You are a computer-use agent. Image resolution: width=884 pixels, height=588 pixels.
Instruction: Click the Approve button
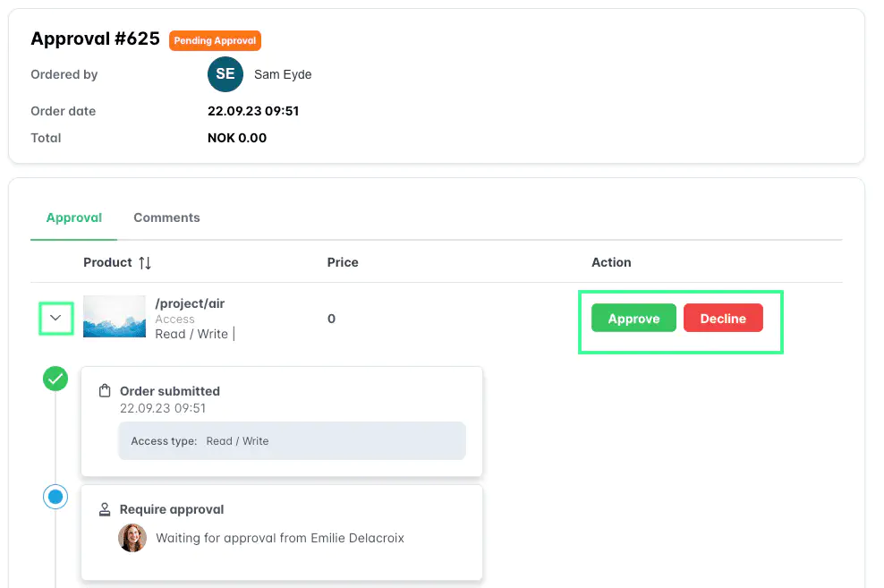(633, 319)
